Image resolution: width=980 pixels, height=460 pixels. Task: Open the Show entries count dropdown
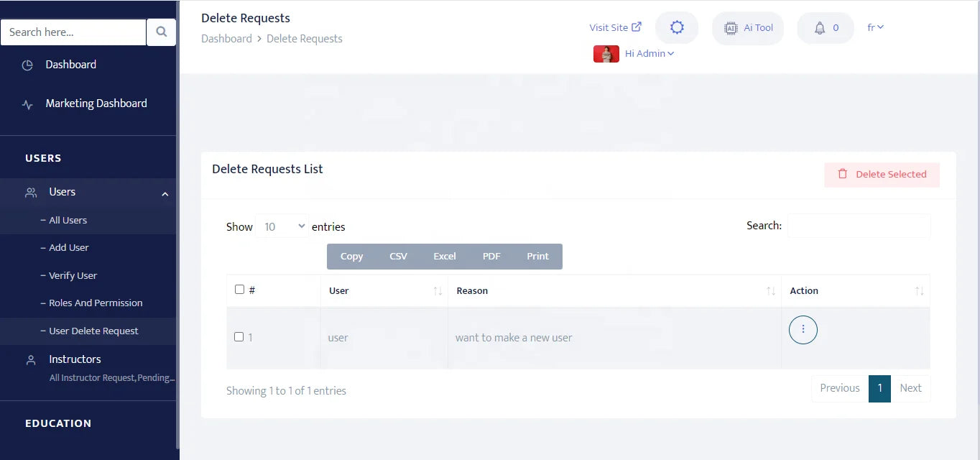pyautogui.click(x=282, y=226)
